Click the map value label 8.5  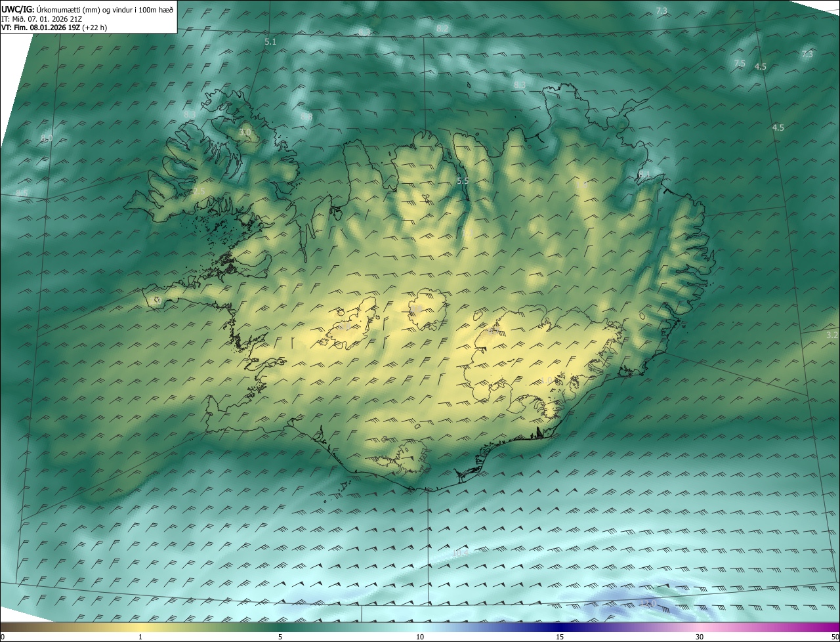(22, 193)
